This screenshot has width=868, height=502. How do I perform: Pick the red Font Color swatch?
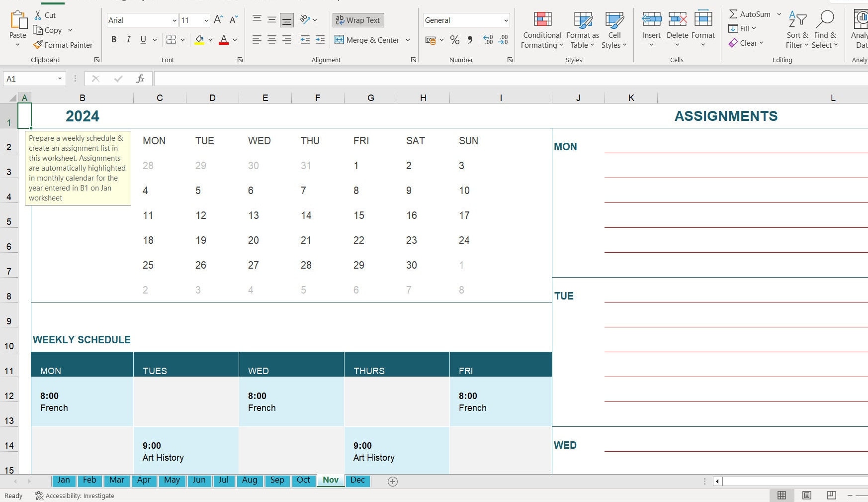tap(223, 40)
